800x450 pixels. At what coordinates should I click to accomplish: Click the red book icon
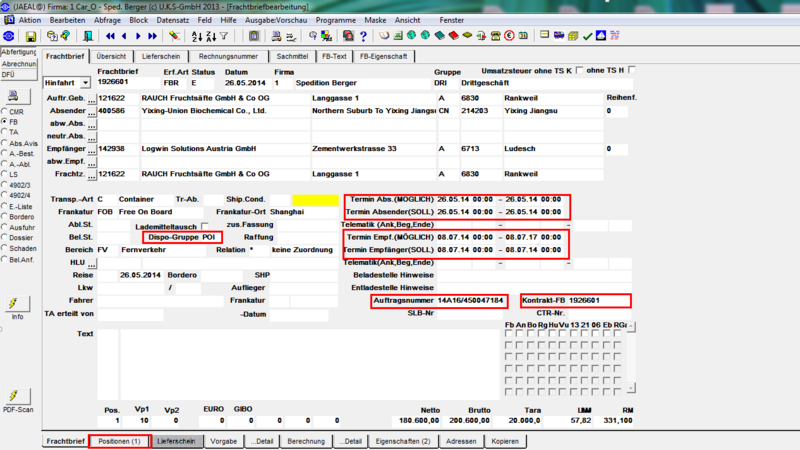454,36
